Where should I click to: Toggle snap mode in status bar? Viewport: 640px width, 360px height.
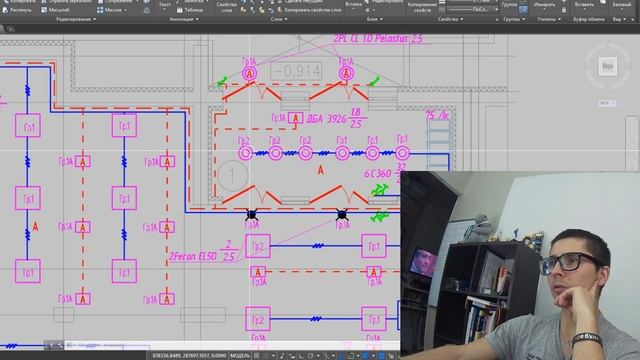click(x=266, y=356)
